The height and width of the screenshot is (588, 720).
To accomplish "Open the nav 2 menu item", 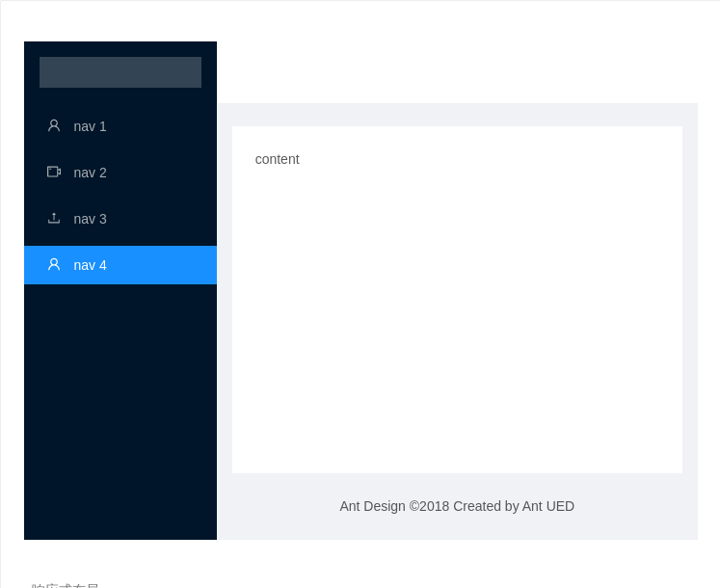I will tap(120, 173).
